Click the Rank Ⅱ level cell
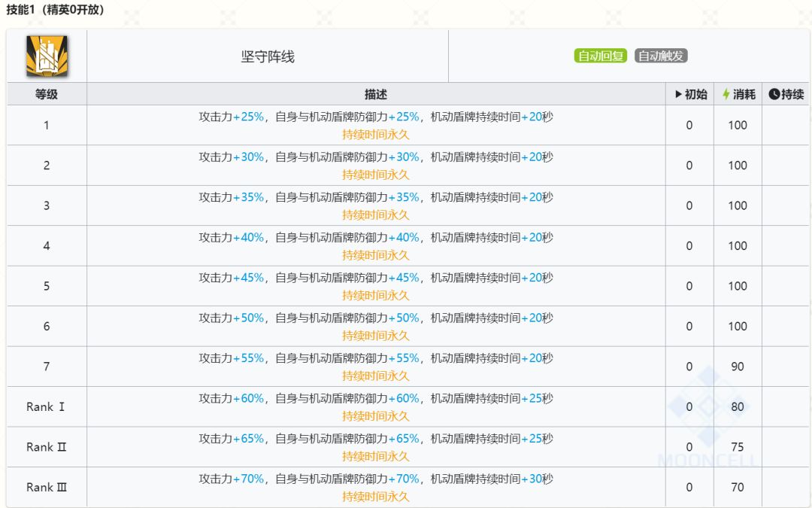This screenshot has width=812, height=508. [x=47, y=447]
